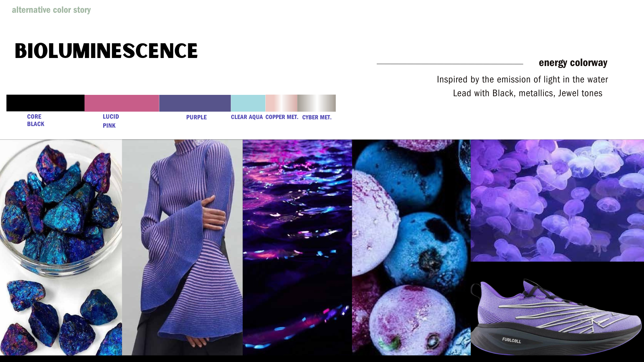Select the Clear Aqua label
Screen dimensions: 644x362
point(247,117)
